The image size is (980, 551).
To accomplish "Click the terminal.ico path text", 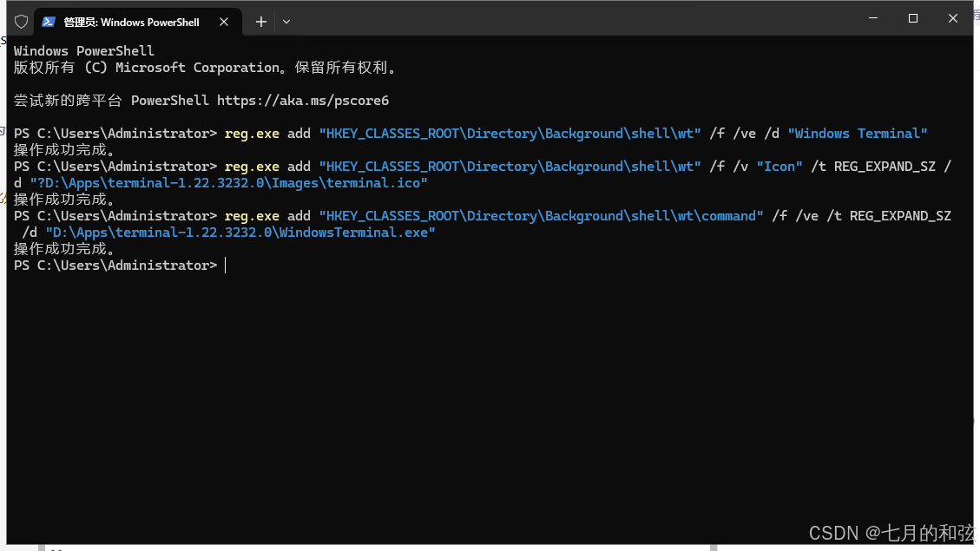I will (x=229, y=183).
